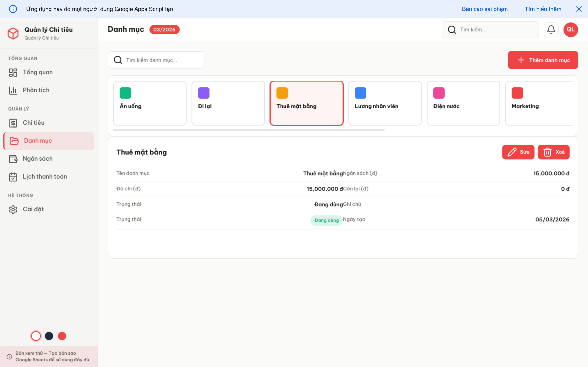Click the Tìm kiếm danh mục field

tap(160, 60)
